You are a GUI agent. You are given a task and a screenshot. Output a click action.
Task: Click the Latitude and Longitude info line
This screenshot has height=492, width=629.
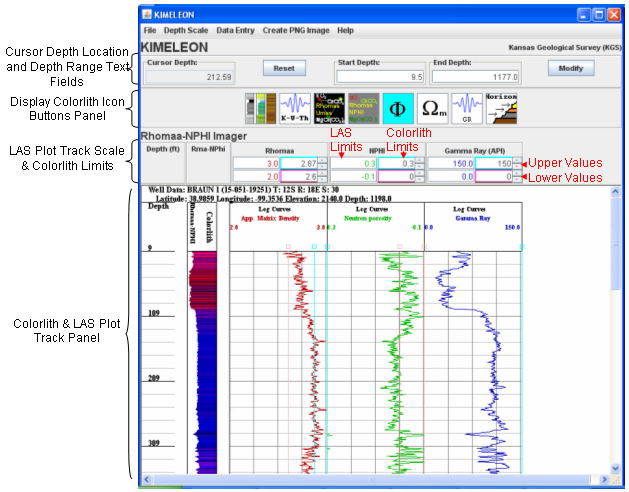click(x=273, y=199)
